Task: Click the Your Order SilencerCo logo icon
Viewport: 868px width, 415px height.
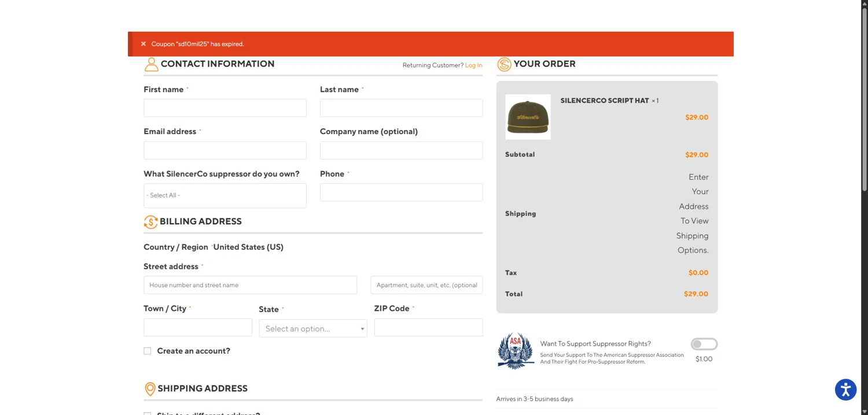Action: pyautogui.click(x=504, y=64)
